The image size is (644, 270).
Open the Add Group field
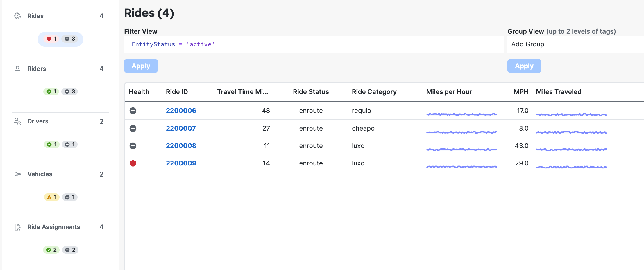[x=575, y=44]
